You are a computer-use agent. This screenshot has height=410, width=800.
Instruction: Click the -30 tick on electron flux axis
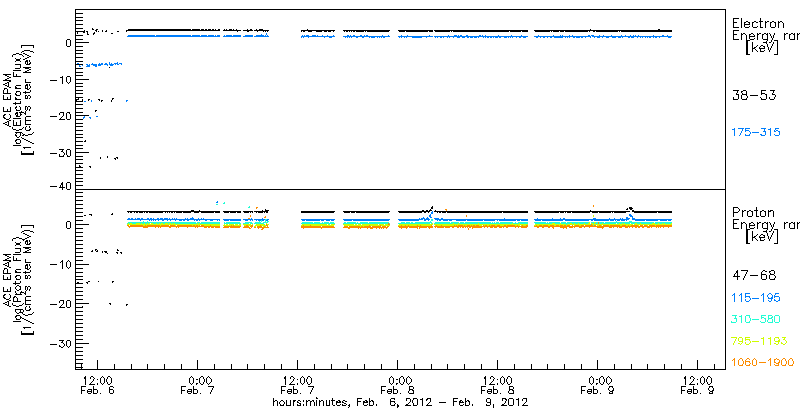tap(61, 152)
